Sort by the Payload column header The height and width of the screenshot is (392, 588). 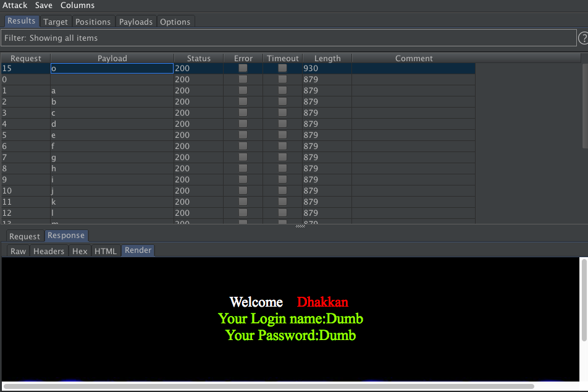coord(112,58)
